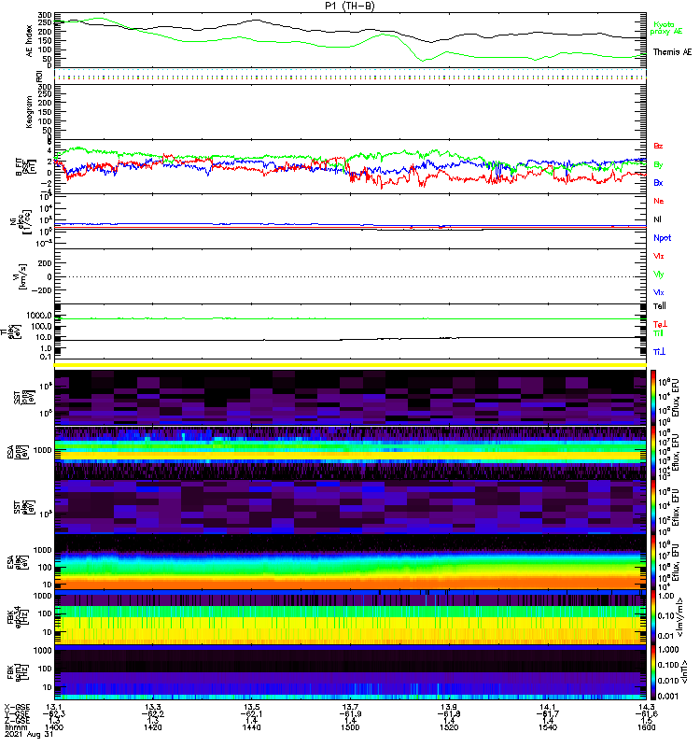Screen dimensions: 700x747
Task: Click the bottom "FBK" magnetic [Hz] axis label
Action: [16, 672]
